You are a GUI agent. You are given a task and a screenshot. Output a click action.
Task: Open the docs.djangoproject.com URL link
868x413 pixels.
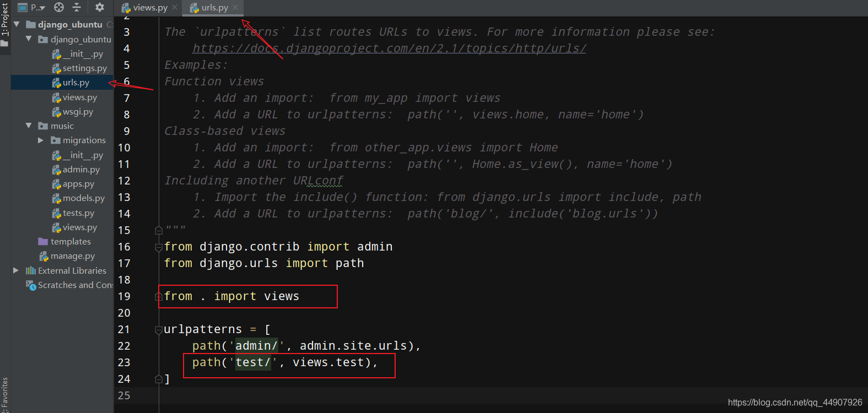pyautogui.click(x=389, y=48)
